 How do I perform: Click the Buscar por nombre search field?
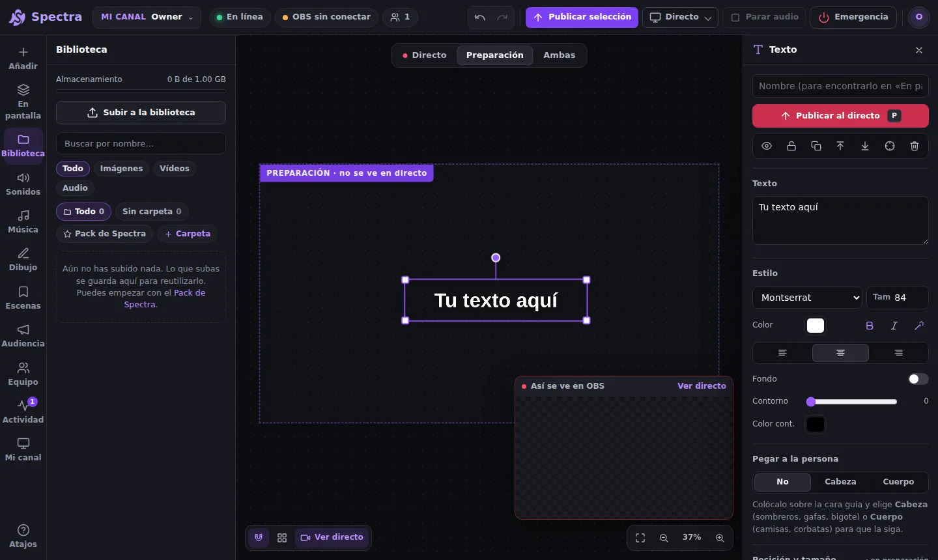pos(141,144)
